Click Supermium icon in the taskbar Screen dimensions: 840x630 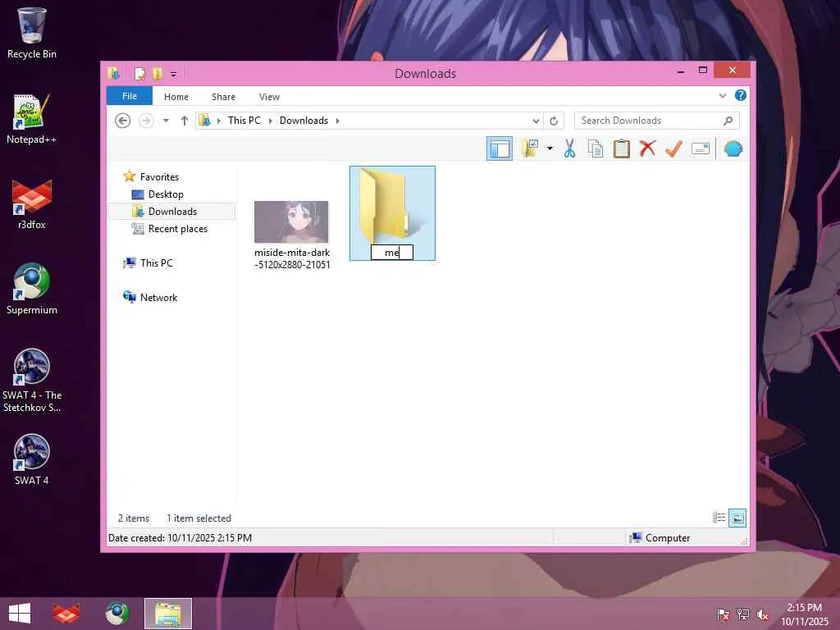(117, 614)
